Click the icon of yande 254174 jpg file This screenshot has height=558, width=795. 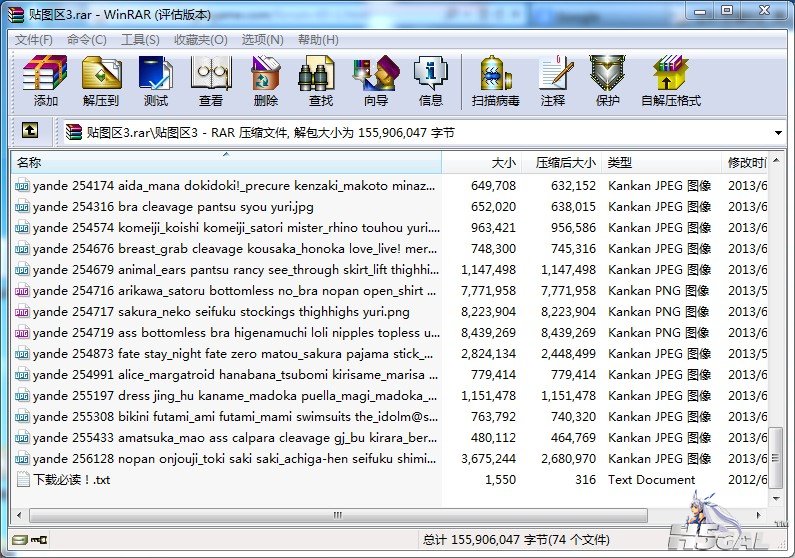click(22, 185)
